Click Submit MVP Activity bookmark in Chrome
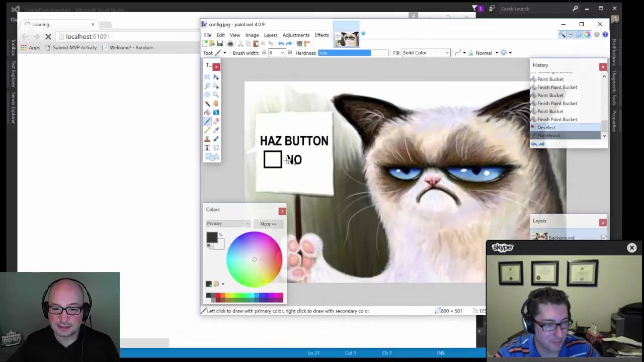Screen dimensions: 644x362 point(71,47)
